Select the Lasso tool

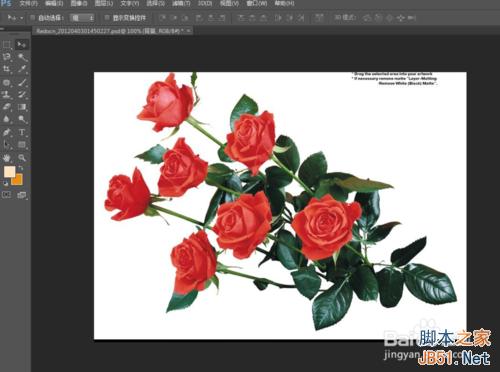point(7,57)
